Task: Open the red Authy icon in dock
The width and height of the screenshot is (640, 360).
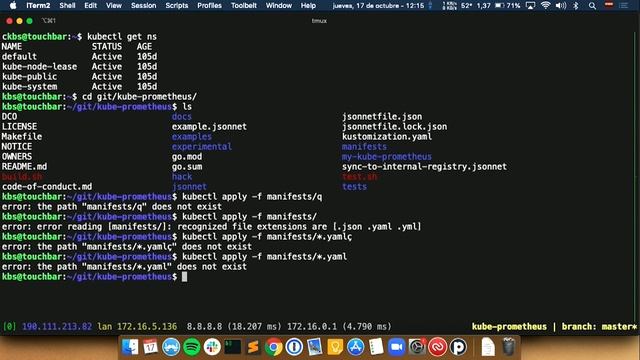Action: tap(438, 347)
